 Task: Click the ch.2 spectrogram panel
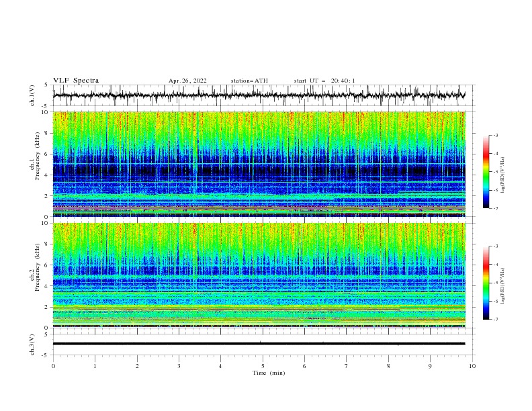[259, 275]
